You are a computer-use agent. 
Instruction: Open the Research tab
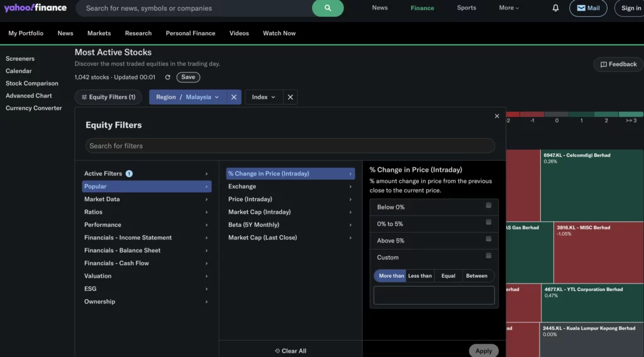(x=138, y=33)
